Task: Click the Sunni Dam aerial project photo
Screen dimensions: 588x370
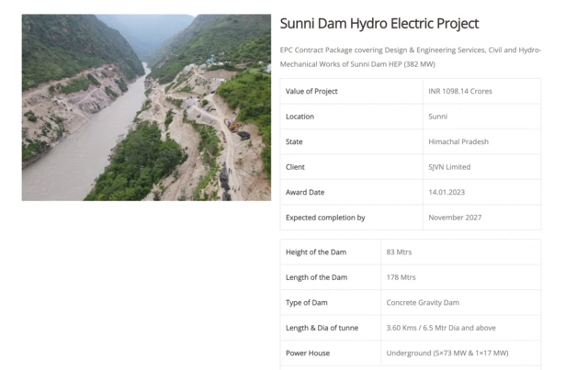Action: point(146,107)
